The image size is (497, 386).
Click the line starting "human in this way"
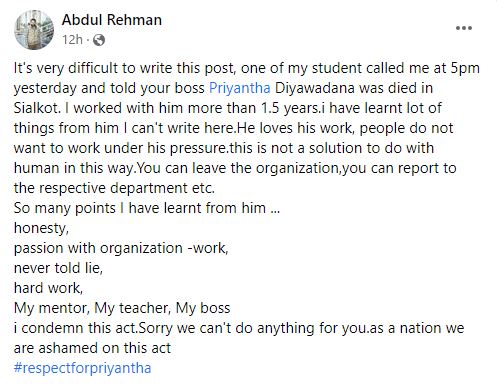click(x=235, y=168)
